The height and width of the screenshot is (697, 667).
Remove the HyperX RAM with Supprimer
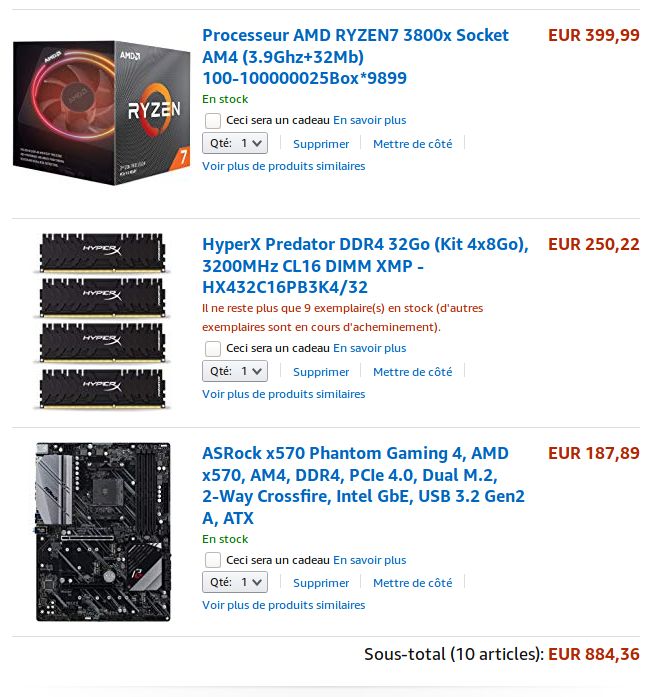click(x=321, y=372)
